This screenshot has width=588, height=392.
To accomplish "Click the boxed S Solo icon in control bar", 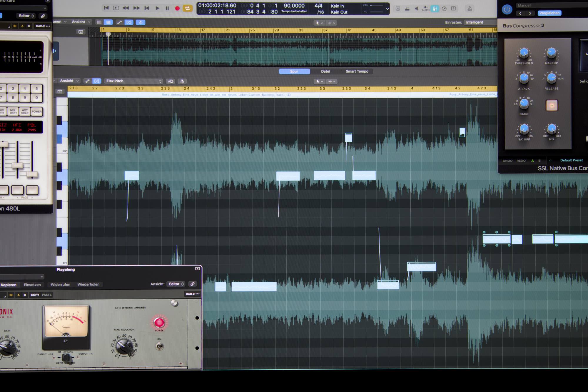I will coord(454,9).
